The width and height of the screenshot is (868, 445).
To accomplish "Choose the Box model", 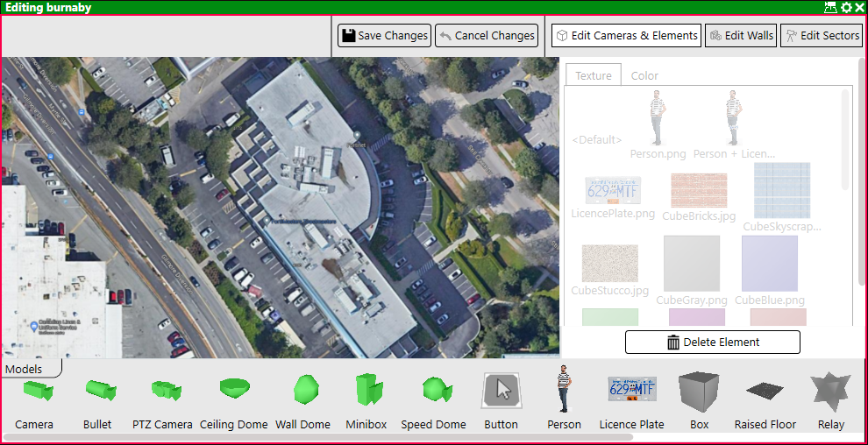I will tap(699, 392).
